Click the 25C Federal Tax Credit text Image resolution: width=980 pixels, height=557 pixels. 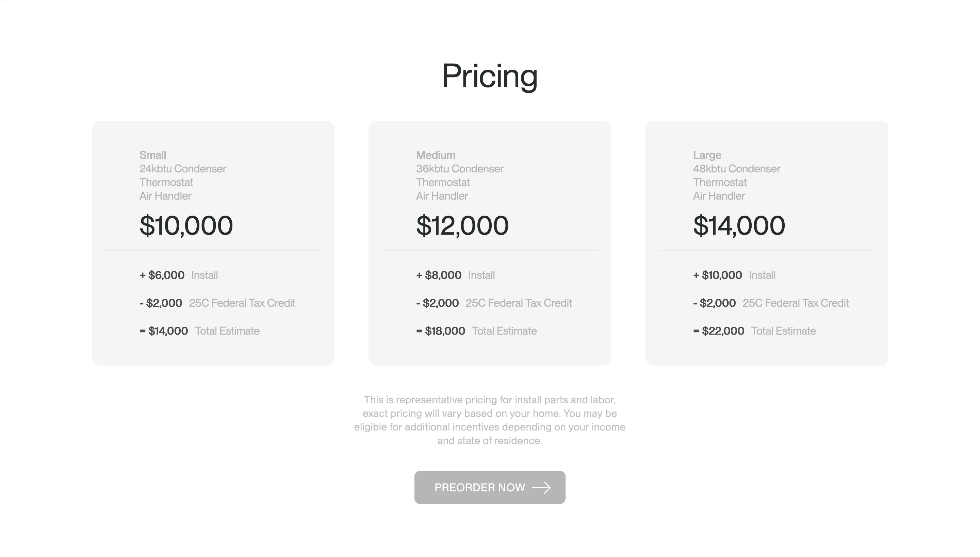point(243,303)
